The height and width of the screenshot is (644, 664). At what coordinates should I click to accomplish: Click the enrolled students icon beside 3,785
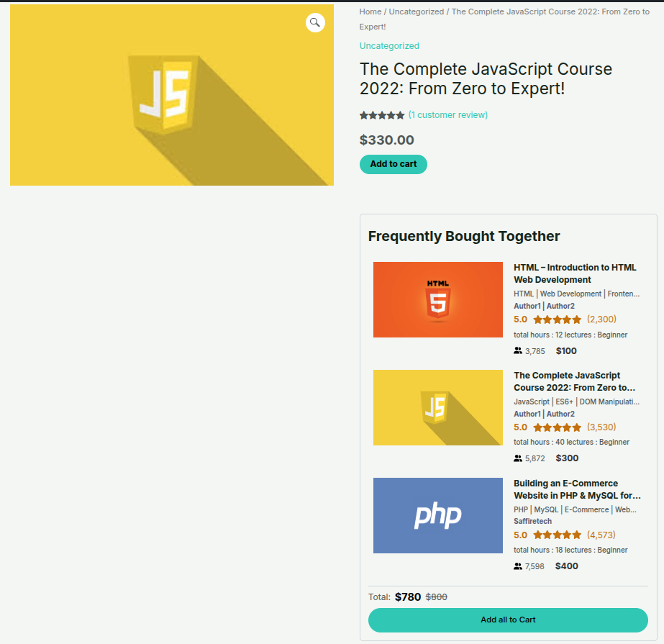point(518,351)
